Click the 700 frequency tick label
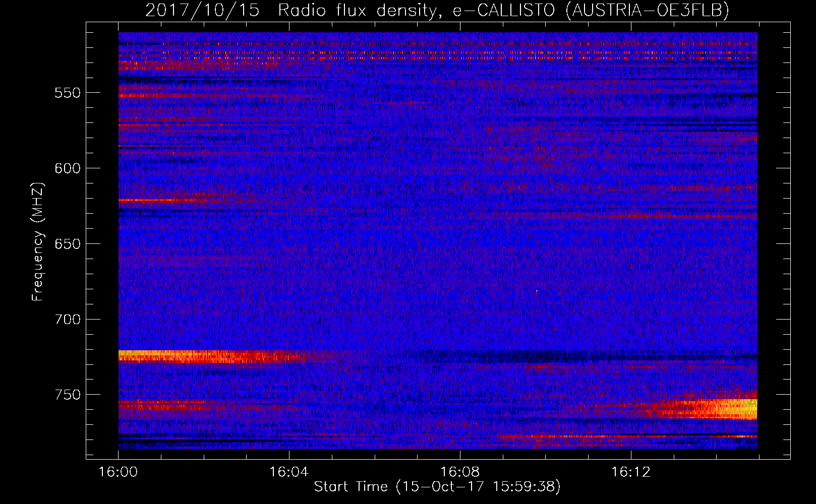The image size is (816, 504). (x=68, y=320)
